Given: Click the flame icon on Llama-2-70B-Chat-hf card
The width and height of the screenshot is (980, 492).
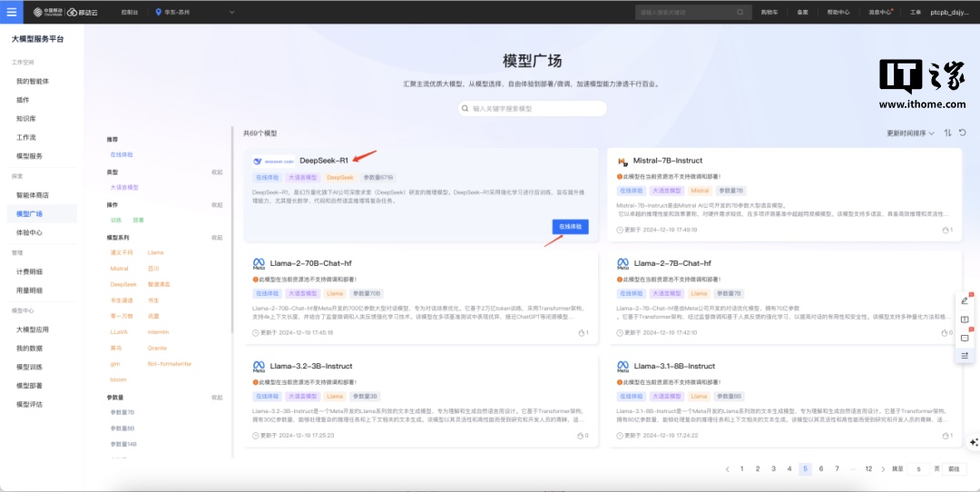Looking at the screenshot, I should (x=582, y=332).
